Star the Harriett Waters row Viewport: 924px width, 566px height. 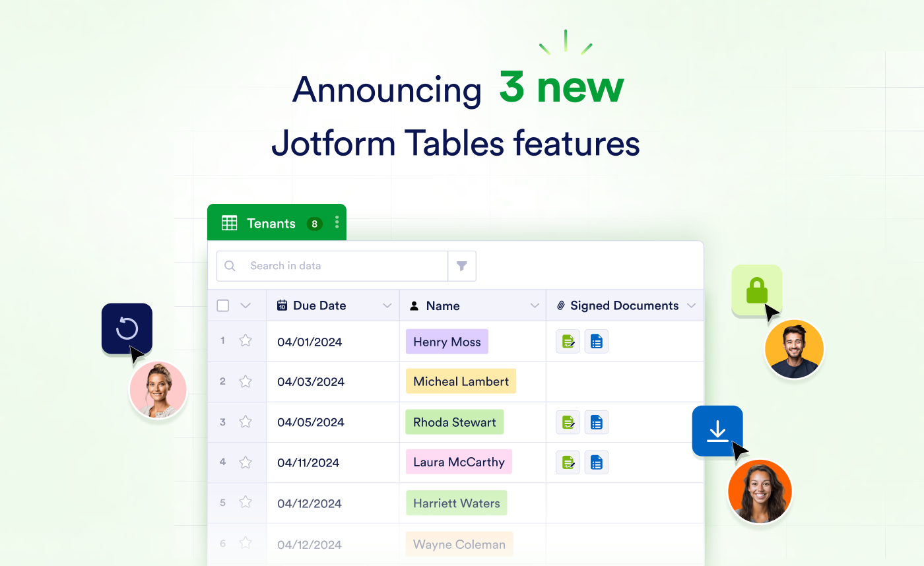[246, 503]
